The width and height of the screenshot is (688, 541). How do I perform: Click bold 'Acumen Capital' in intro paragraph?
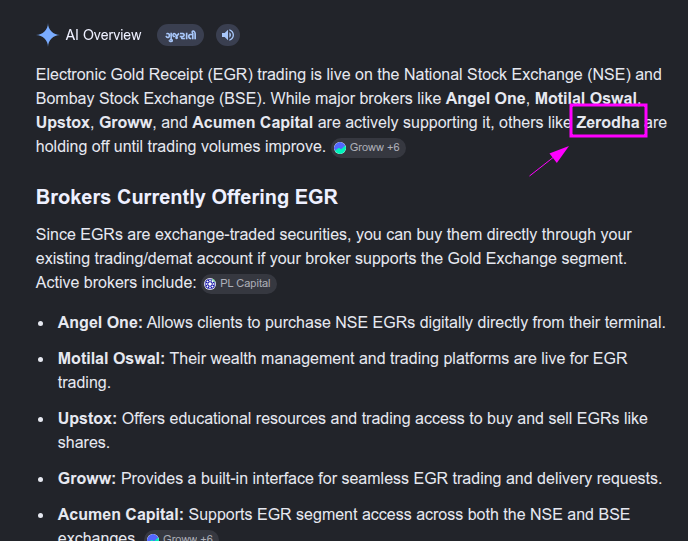click(253, 122)
